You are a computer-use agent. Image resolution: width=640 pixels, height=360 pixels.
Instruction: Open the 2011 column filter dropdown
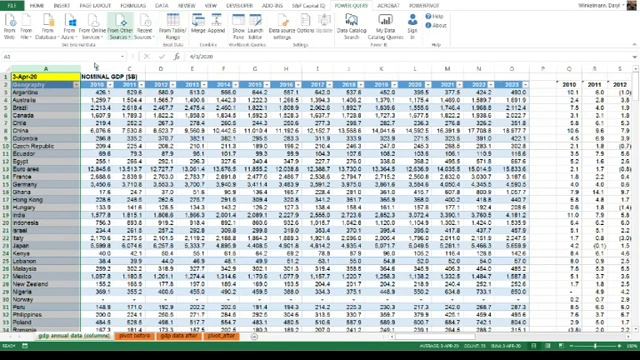pyautogui.click(x=141, y=84)
